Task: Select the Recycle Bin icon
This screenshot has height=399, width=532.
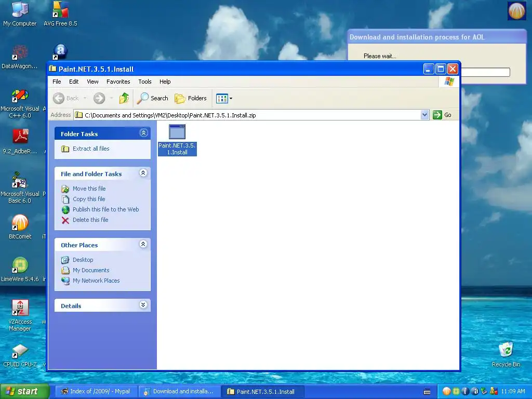Action: tap(506, 354)
